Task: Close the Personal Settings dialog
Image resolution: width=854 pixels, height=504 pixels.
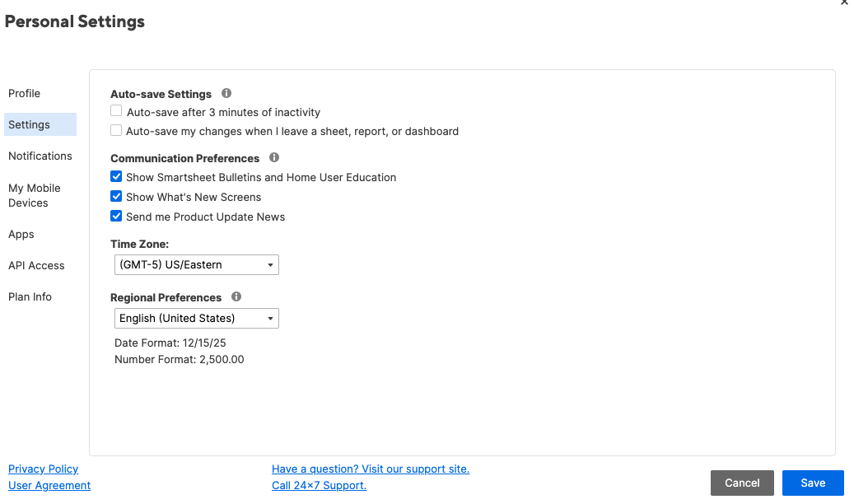Action: pos(844,3)
